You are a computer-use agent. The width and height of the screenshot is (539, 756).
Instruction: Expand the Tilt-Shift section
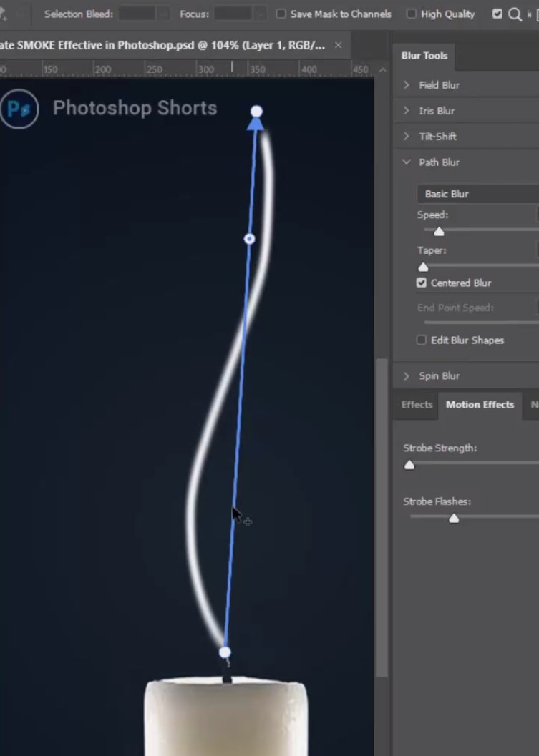[x=407, y=137]
